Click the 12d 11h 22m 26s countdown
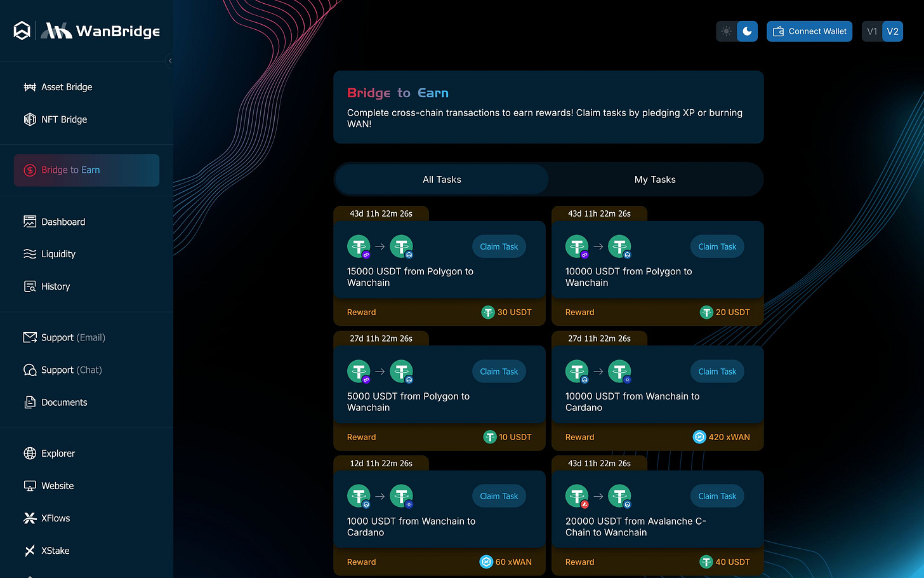This screenshot has width=924, height=578. coord(381,464)
